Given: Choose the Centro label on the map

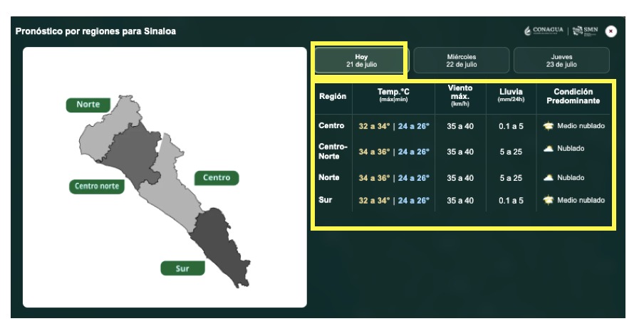Looking at the screenshot, I should pos(217,177).
